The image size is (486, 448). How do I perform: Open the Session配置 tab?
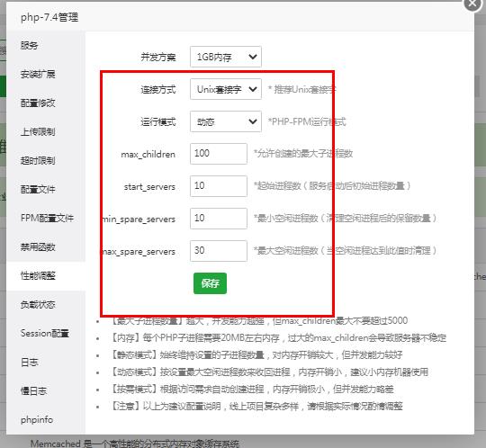point(45,334)
